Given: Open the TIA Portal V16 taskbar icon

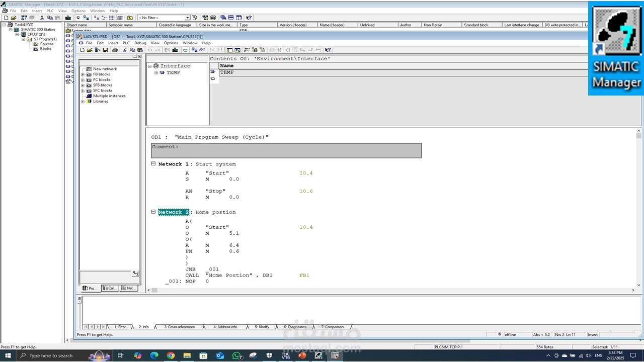Looking at the screenshot, I should point(286,355).
